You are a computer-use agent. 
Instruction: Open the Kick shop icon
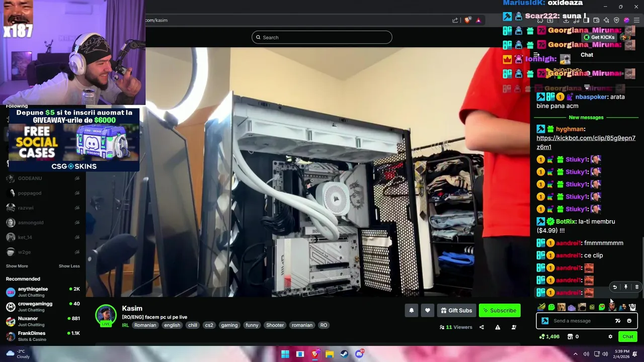570,337
